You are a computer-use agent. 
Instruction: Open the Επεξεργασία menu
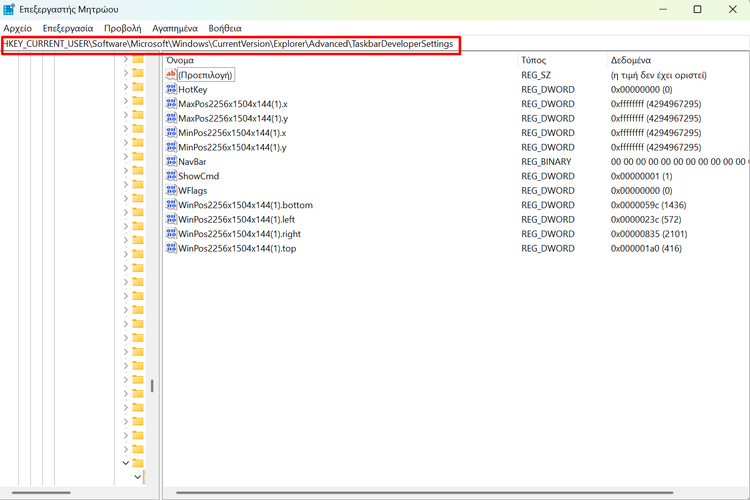[x=68, y=28]
